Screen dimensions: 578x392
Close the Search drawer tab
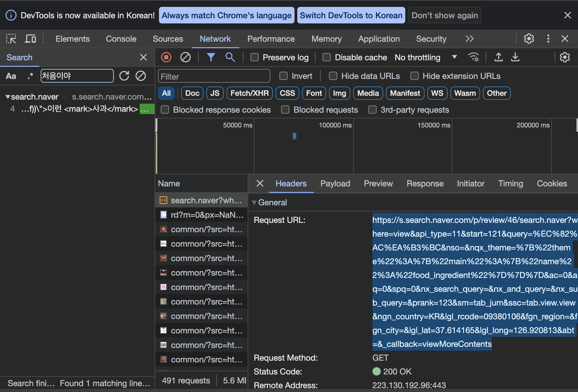[143, 57]
